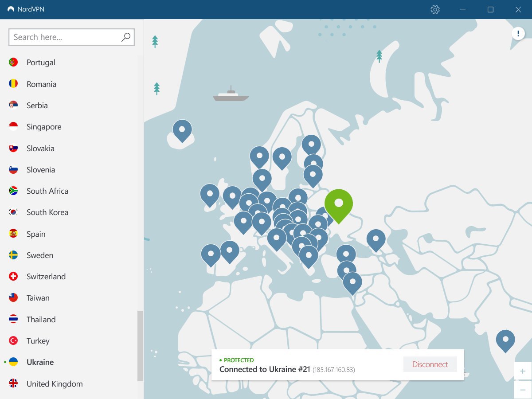Screen dimensions: 532x399
Task: Select the map pin over Iceland
Action: (182, 131)
